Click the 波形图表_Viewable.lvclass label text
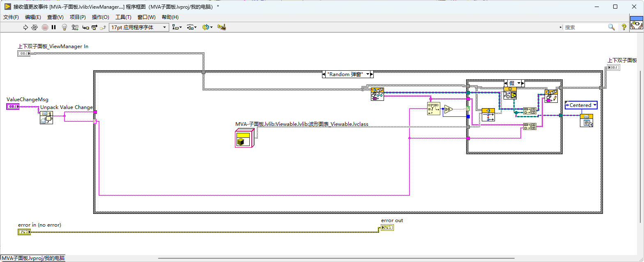Viewport: 644px width, 262px height. click(x=302, y=124)
